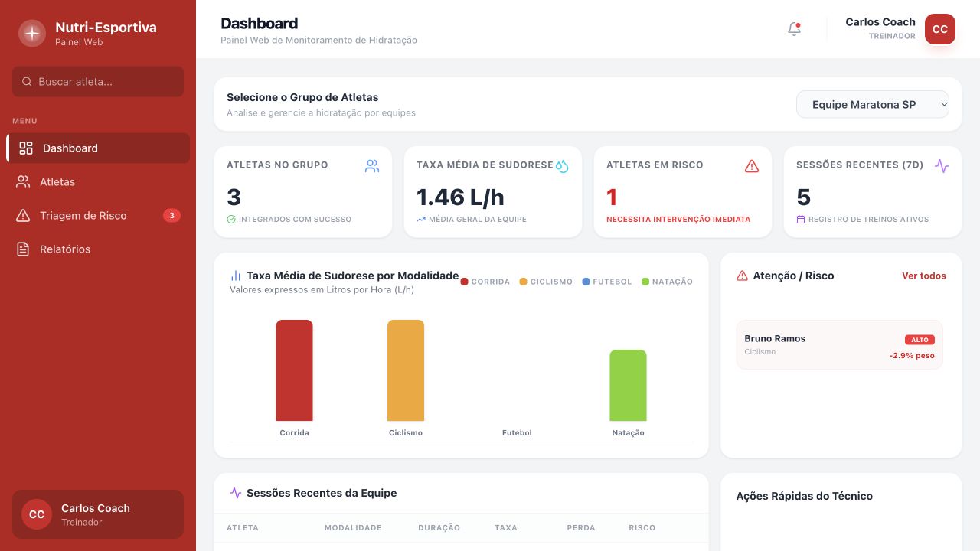Viewport: 980px width, 551px height.
Task: Click the bar chart icon beside Taxa Média de Sudorese por Modalidade
Action: point(236,275)
